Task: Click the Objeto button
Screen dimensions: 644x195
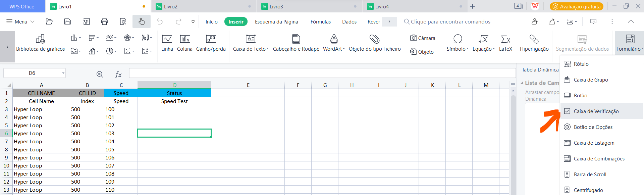Action: 422,52
